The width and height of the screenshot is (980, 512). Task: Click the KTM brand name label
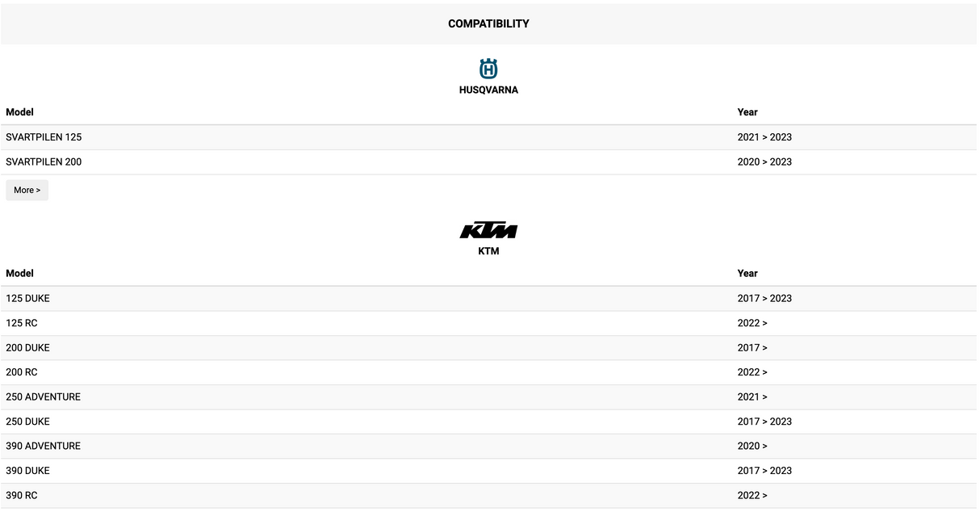488,251
